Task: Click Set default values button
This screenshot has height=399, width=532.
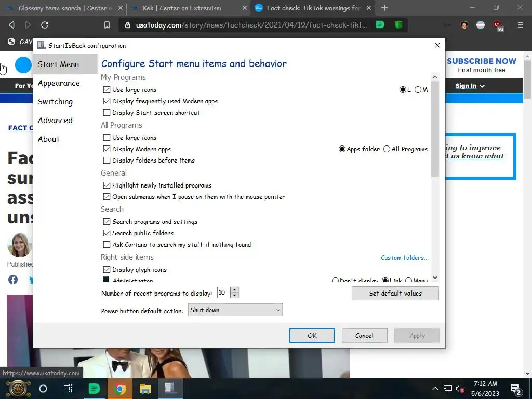Action: click(x=395, y=293)
